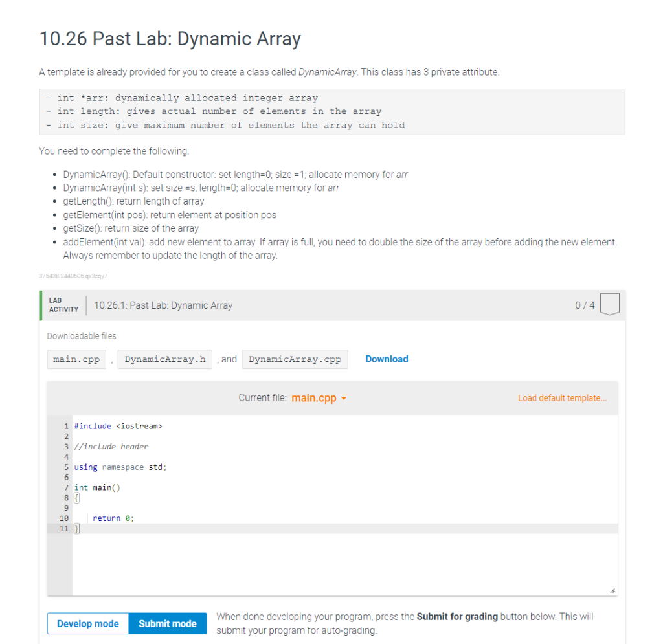Screen dimensions: 663x644
Task: Click the resize grip in the editor corner
Action: point(611,589)
